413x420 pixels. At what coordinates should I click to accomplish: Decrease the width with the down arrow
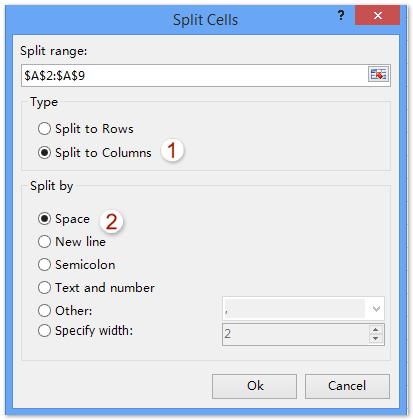tap(376, 339)
